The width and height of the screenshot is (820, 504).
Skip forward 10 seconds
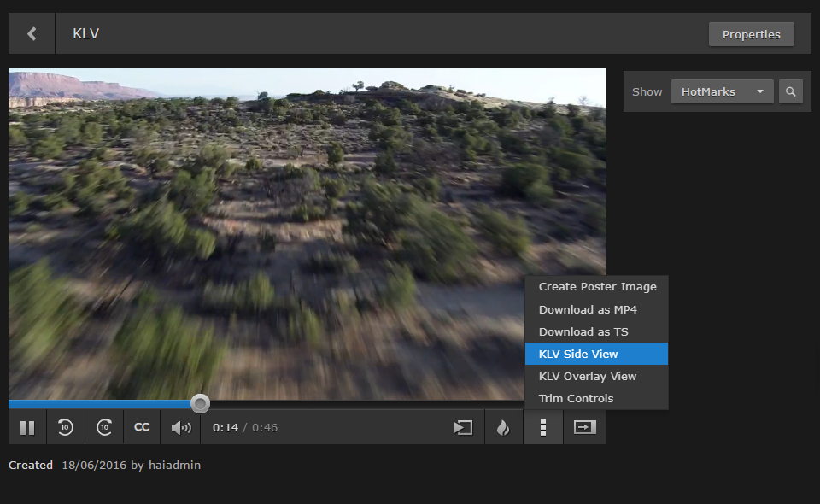click(104, 427)
